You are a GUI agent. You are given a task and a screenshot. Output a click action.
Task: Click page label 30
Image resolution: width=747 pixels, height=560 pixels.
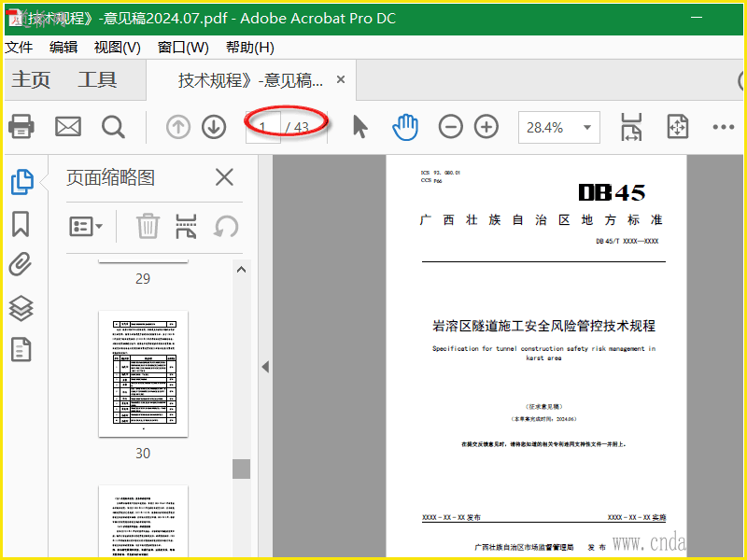pos(143,453)
